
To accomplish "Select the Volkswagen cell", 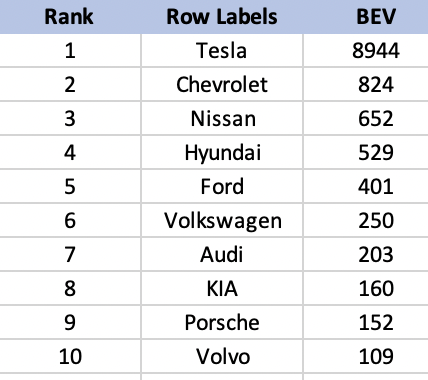I will coord(222,220).
